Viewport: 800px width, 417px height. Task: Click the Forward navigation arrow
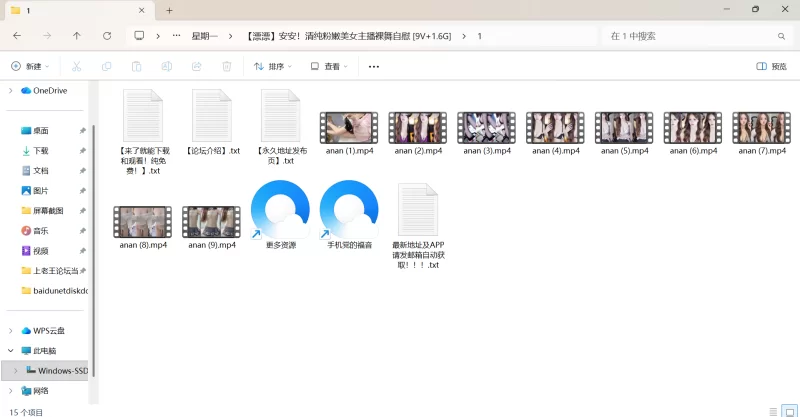pos(47,36)
